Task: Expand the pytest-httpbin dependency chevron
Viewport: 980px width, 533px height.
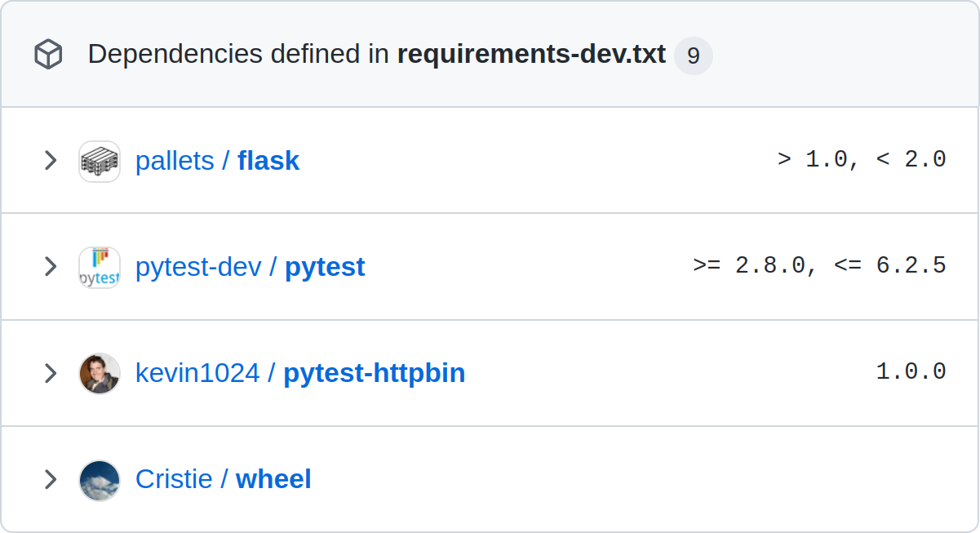Action: (x=51, y=373)
